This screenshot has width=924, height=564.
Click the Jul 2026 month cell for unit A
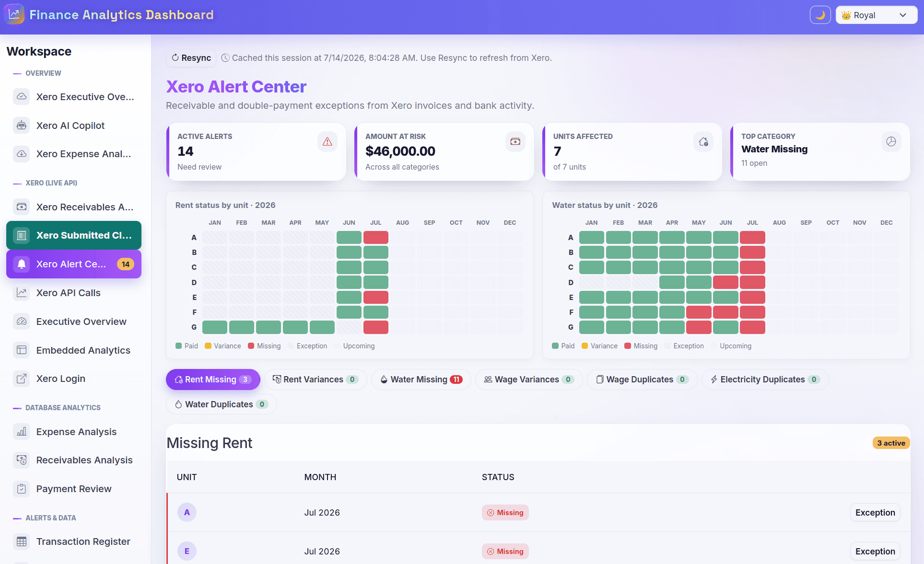(322, 513)
